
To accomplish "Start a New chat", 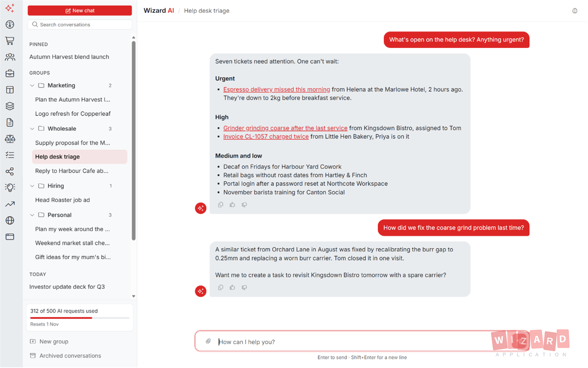I will [x=80, y=11].
